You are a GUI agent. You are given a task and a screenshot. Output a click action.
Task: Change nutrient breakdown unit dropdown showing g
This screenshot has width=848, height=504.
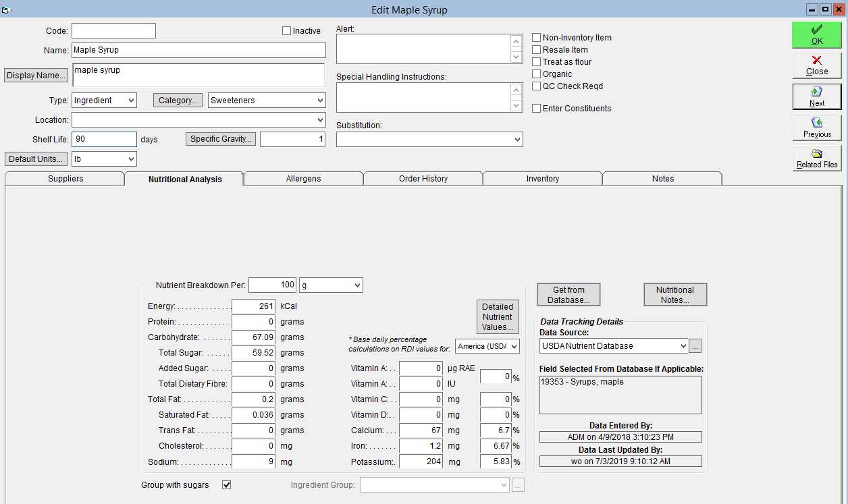pyautogui.click(x=331, y=285)
